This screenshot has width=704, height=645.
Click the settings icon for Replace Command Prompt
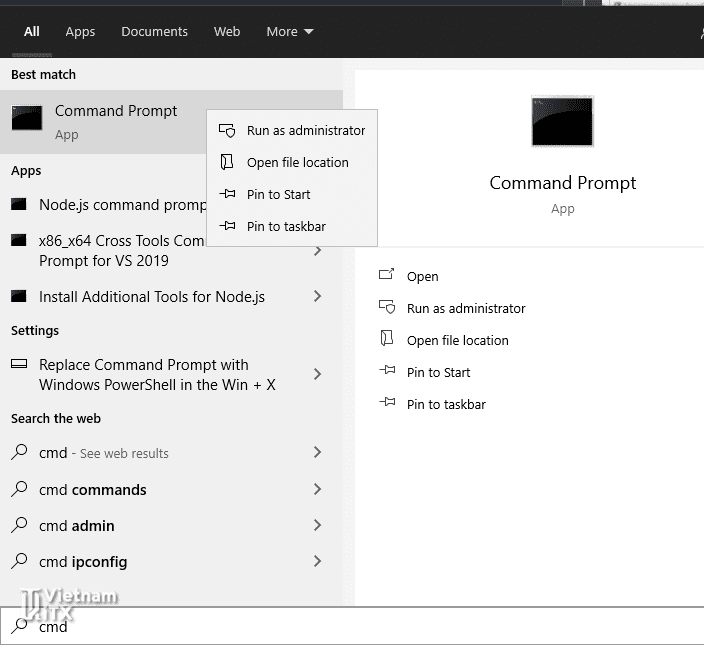pos(18,365)
